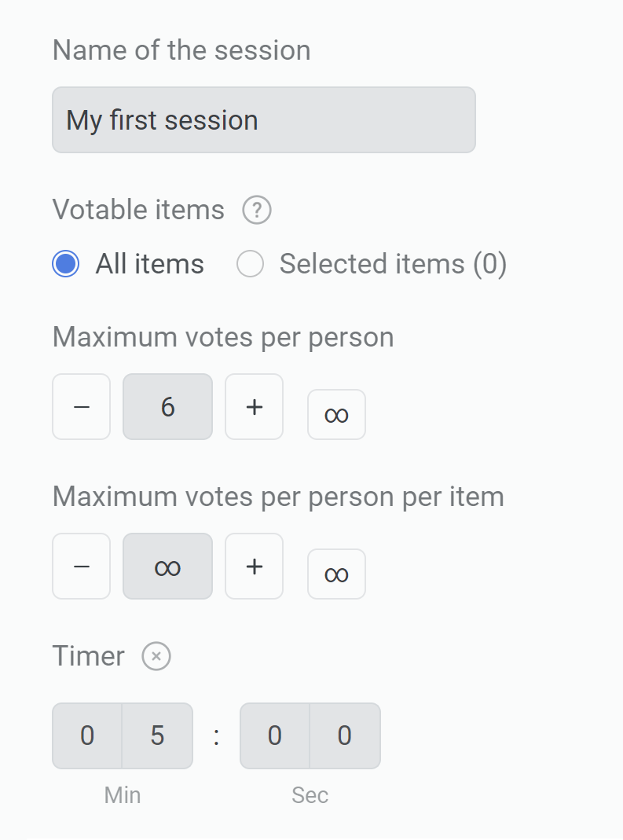
Task: Click the Selected items (0) label
Action: pyautogui.click(x=393, y=264)
